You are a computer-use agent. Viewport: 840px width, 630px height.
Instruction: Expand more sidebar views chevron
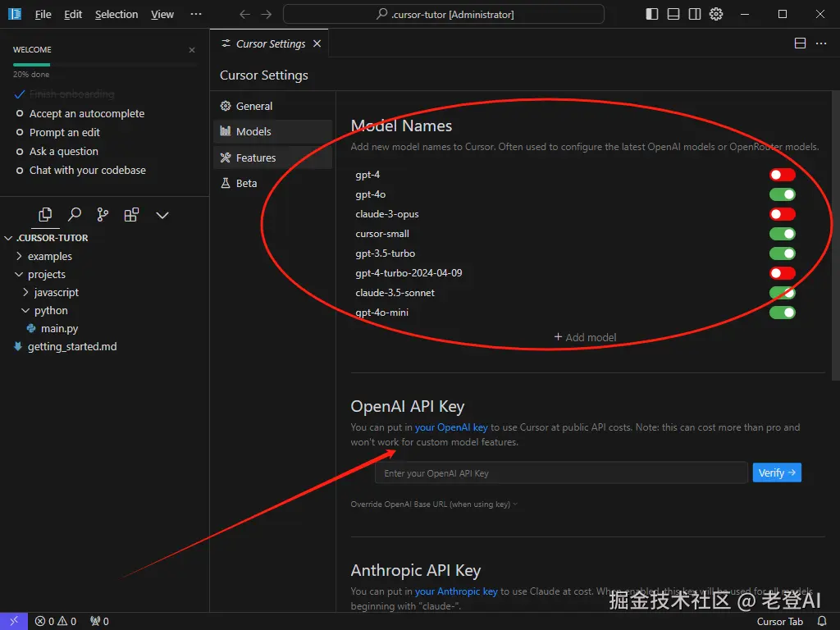tap(162, 216)
